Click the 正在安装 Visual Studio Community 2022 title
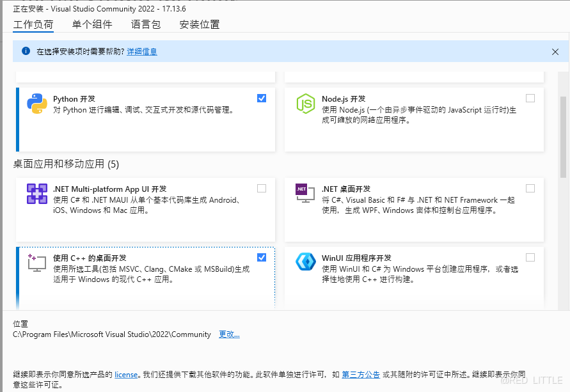The height and width of the screenshot is (392, 570). 99,9
